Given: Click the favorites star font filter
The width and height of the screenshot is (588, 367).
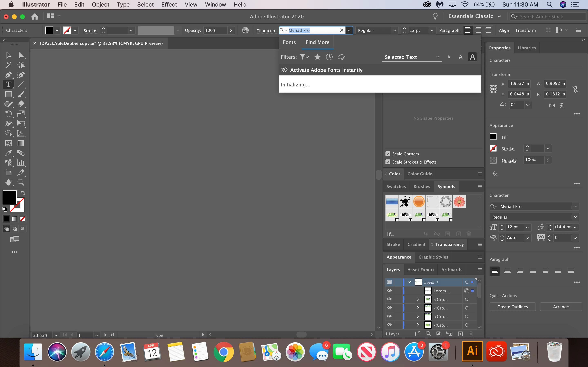Looking at the screenshot, I should click(317, 57).
